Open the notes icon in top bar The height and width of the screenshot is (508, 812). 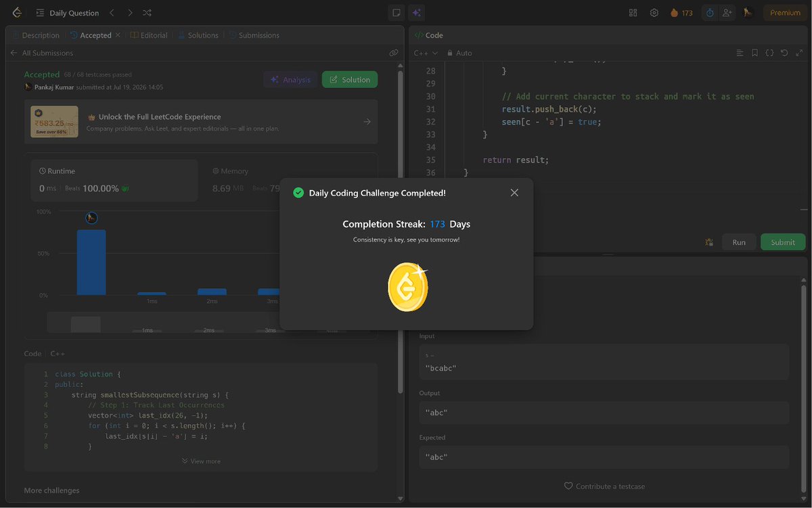[397, 13]
